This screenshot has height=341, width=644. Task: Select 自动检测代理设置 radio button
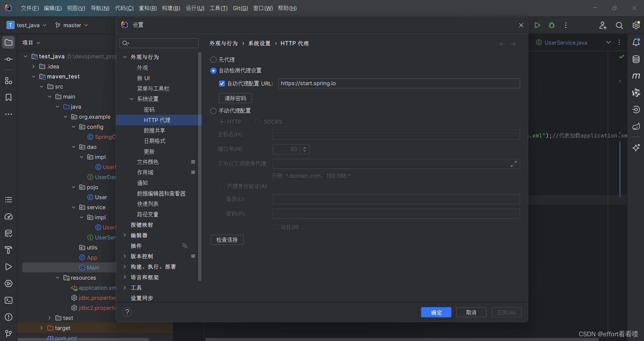coord(213,70)
